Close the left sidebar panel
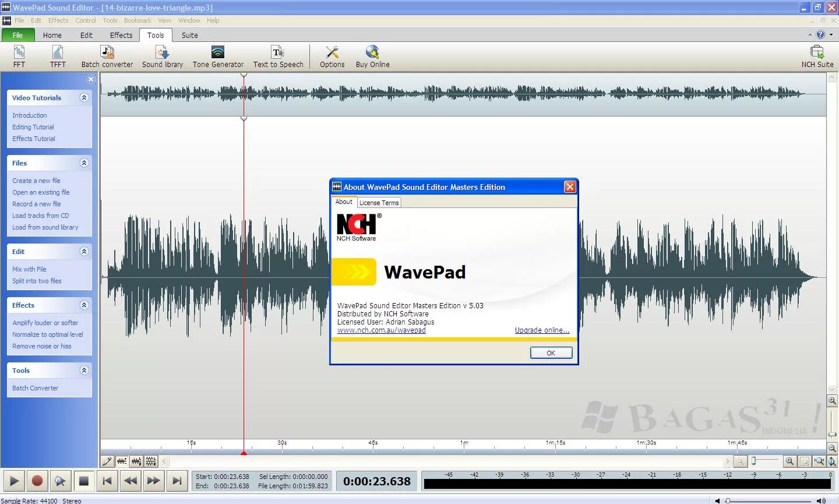Screen dimensions: 839x504 pos(90,79)
